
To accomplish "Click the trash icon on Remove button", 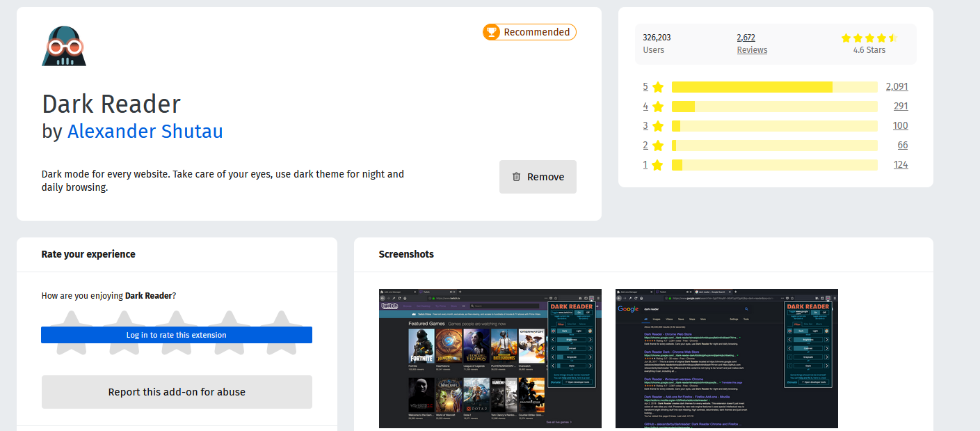I will coord(516,177).
